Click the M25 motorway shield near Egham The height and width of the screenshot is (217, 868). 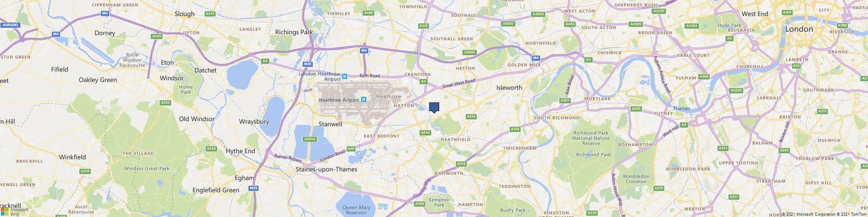click(253, 188)
